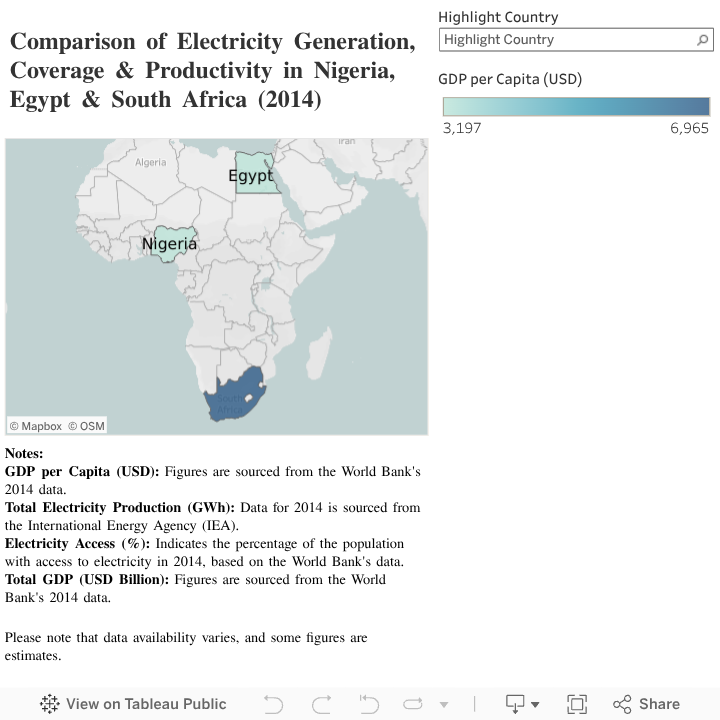Expand the replay speed dropdown arrow
This screenshot has width=720, height=720.
[444, 705]
